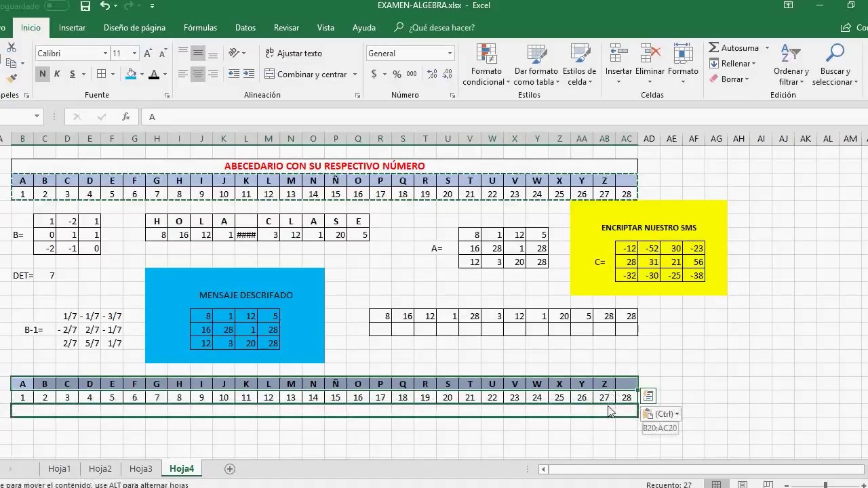The width and height of the screenshot is (868, 488).
Task: Open the Datos ribbon tab
Action: click(x=245, y=28)
